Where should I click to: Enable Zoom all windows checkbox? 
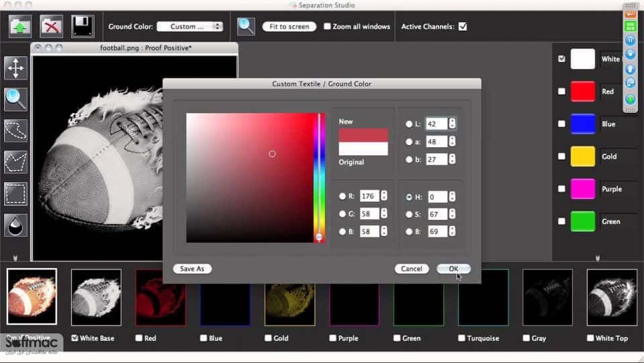tap(327, 26)
